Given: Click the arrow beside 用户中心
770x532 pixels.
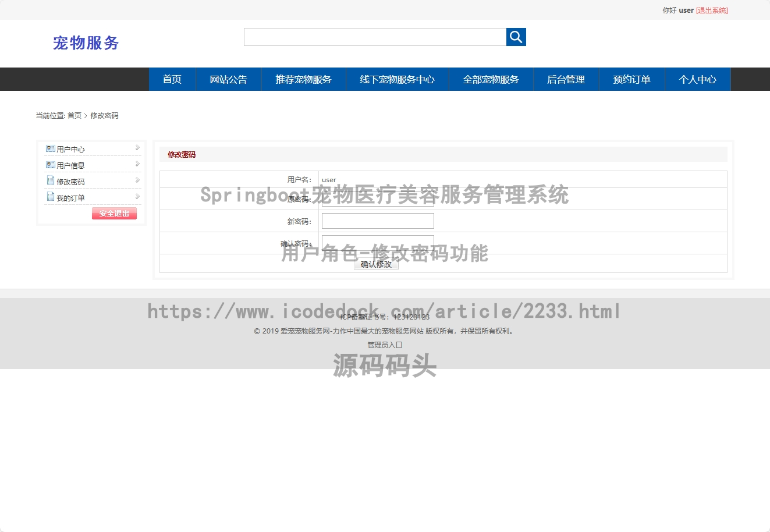Looking at the screenshot, I should (137, 148).
